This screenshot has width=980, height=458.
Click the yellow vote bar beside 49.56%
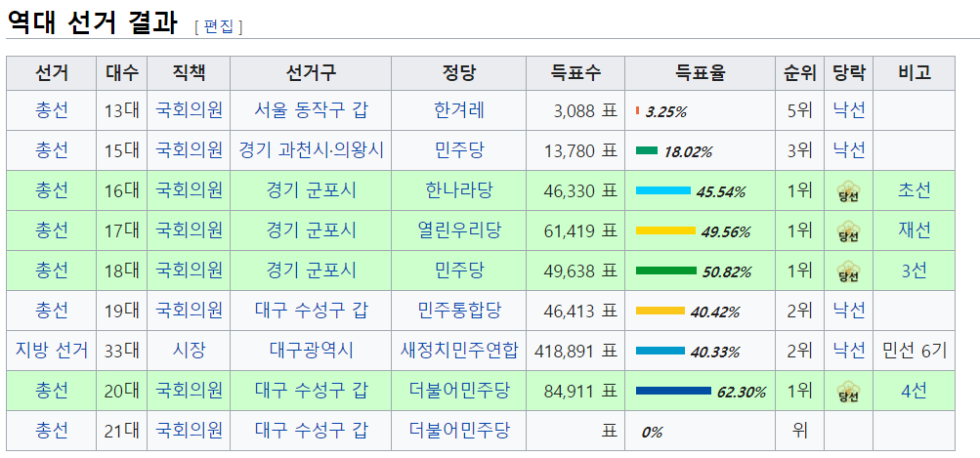(665, 230)
